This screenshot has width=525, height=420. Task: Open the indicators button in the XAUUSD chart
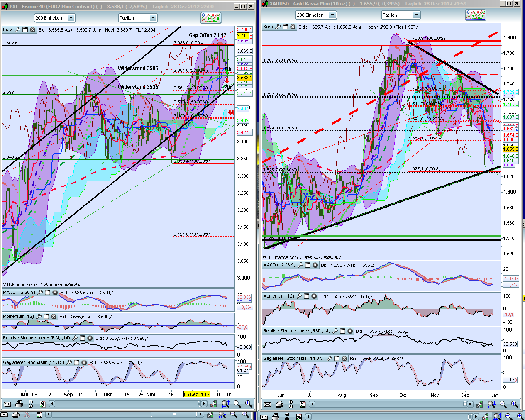[476, 15]
